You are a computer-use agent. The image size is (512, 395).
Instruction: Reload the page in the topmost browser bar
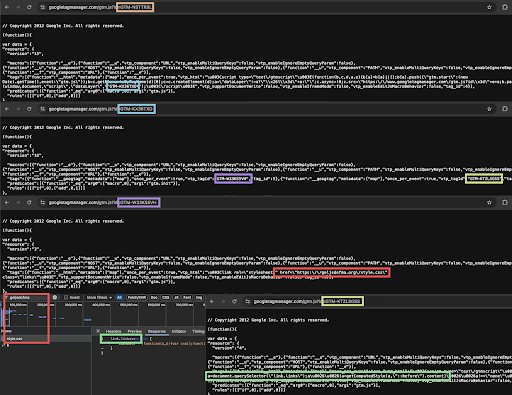29,7
